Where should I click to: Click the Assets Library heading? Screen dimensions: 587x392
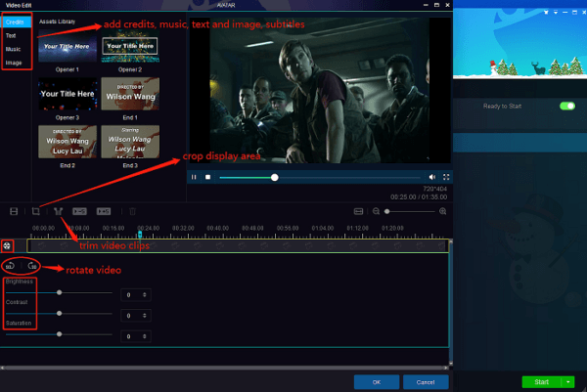57,22
